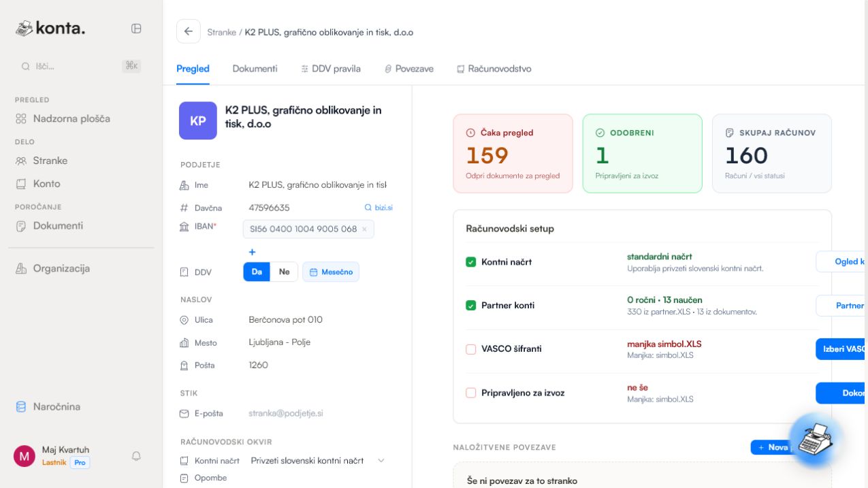Open the bizi.si lookup link
868x488 pixels.
pos(379,208)
